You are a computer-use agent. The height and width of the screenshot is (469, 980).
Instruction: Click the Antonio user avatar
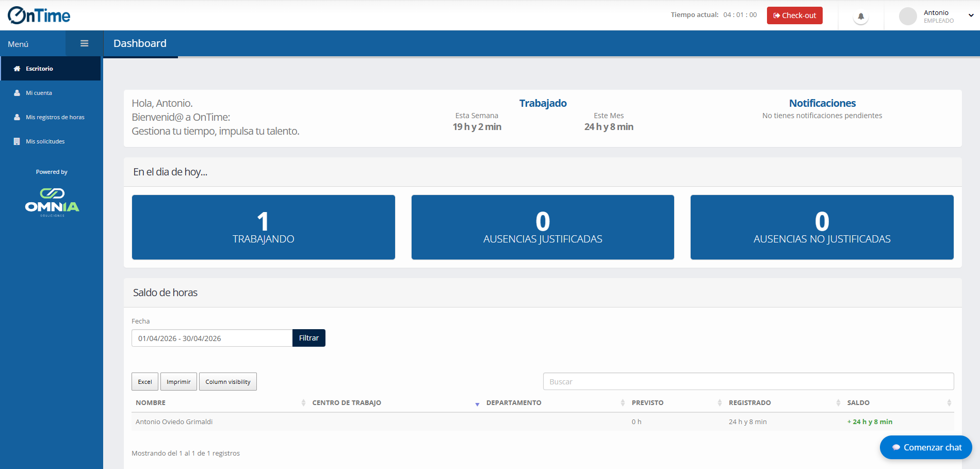coord(907,17)
